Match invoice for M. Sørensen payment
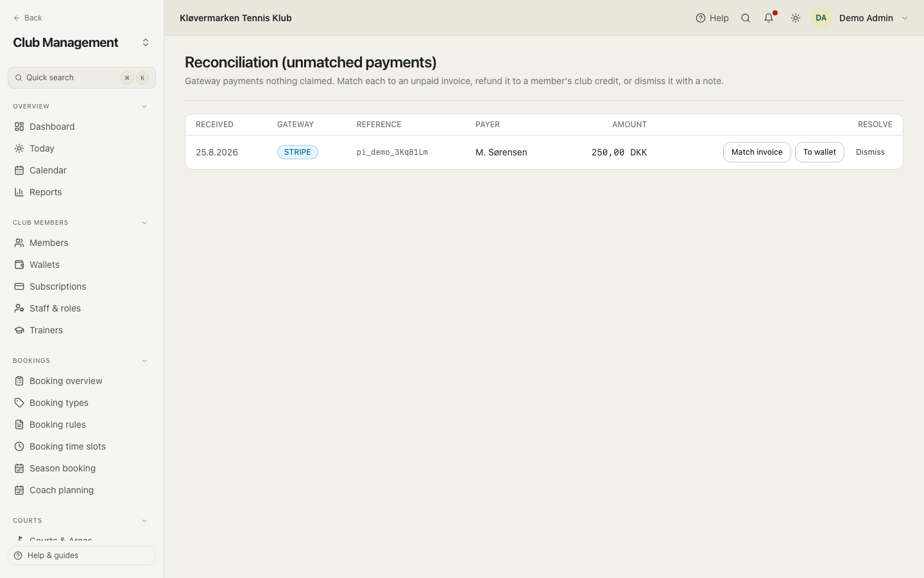 point(757,152)
